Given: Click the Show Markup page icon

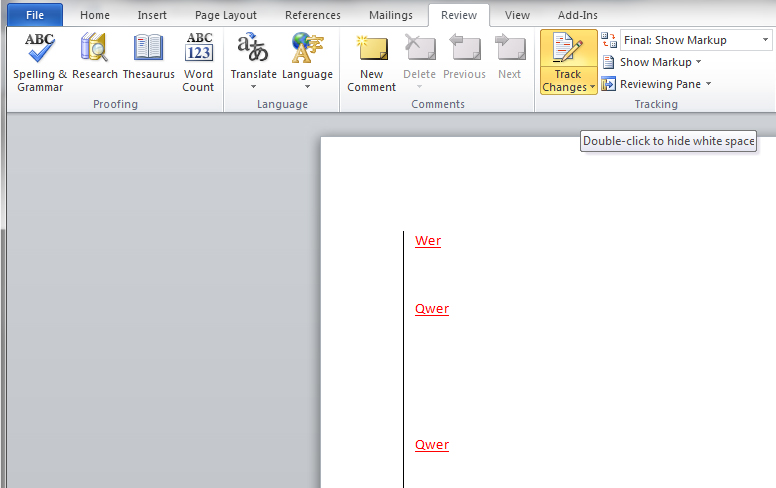Looking at the screenshot, I should pyautogui.click(x=609, y=62).
